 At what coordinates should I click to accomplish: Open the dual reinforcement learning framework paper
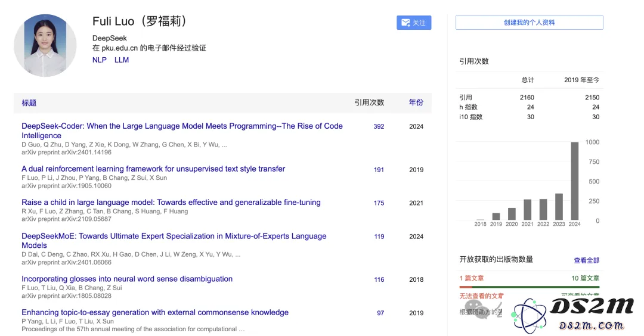(x=153, y=169)
